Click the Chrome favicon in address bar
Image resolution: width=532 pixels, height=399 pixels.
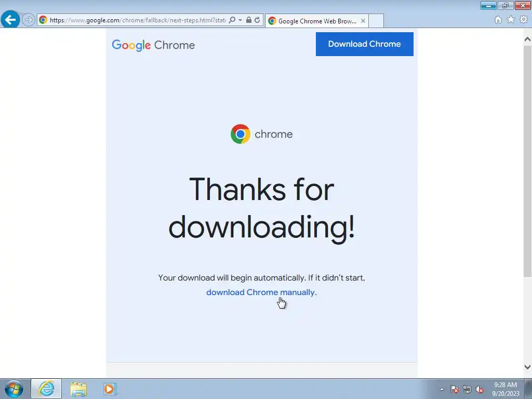43,20
